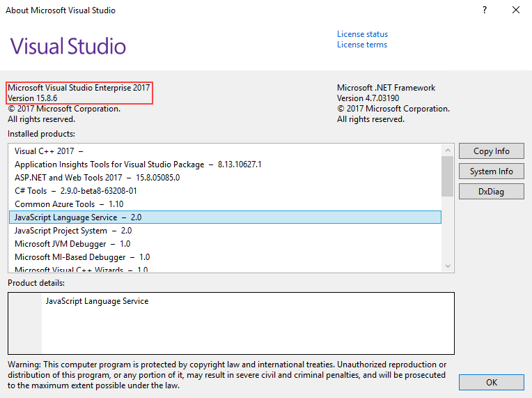
Task: Select Visual C++ 2017 in list
Action: coord(226,151)
